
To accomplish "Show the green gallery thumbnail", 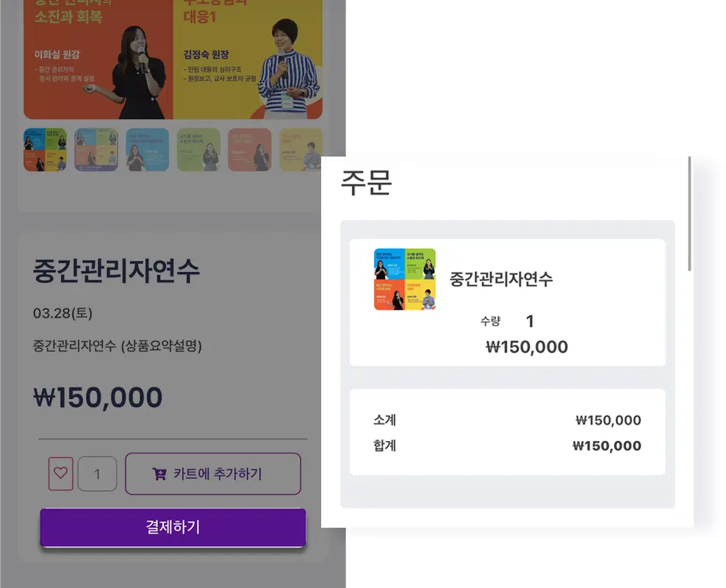I will click(x=198, y=150).
